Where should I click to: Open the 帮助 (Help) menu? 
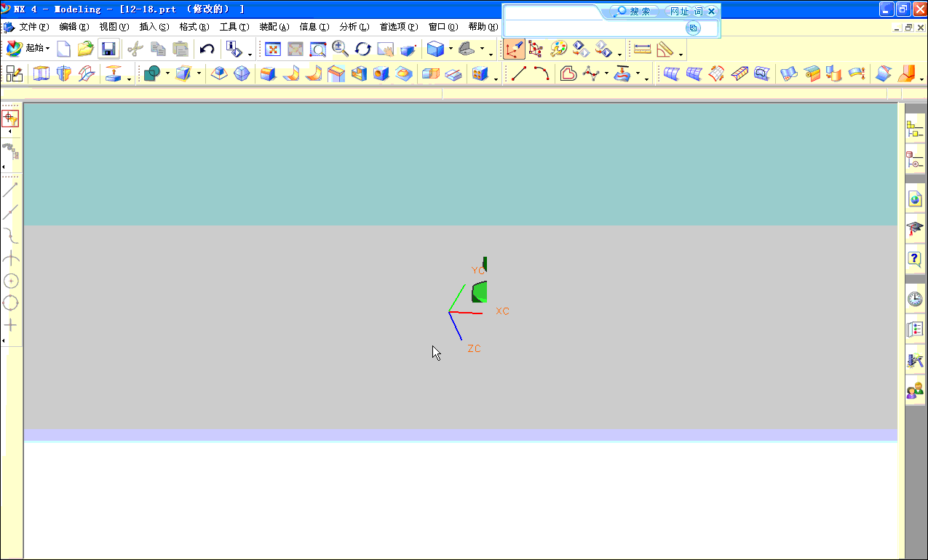pyautogui.click(x=483, y=27)
